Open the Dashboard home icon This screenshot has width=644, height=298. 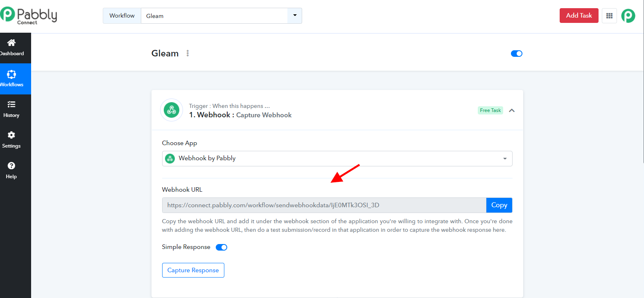11,43
